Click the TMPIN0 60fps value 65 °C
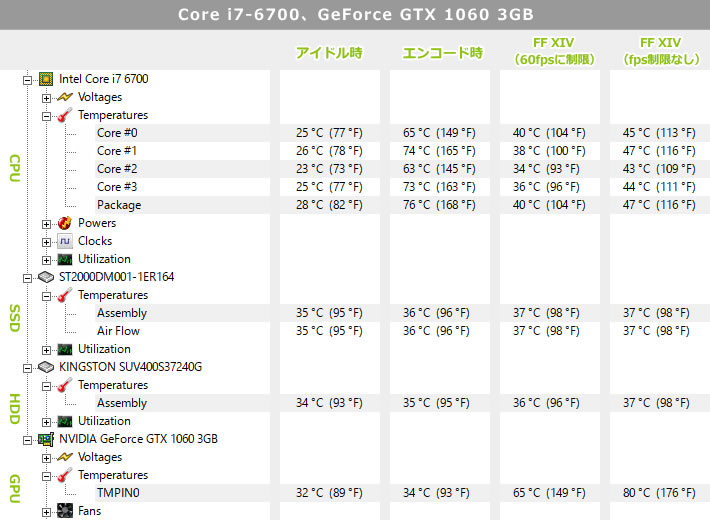Viewport: 710px width, 520px height. click(549, 493)
